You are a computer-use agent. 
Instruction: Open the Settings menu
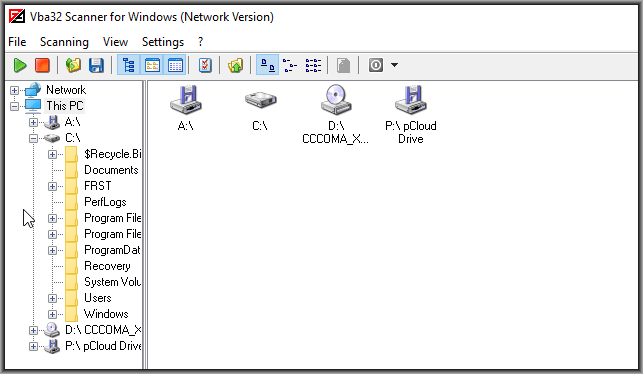[163, 42]
